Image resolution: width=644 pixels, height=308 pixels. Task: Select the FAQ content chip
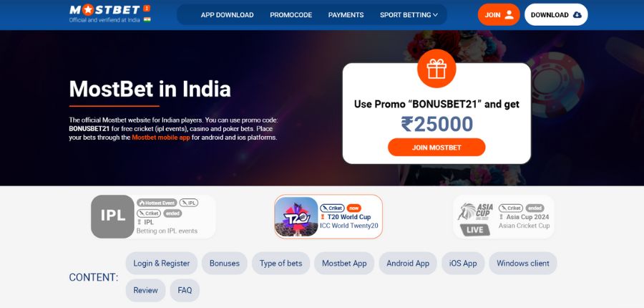coord(185,290)
